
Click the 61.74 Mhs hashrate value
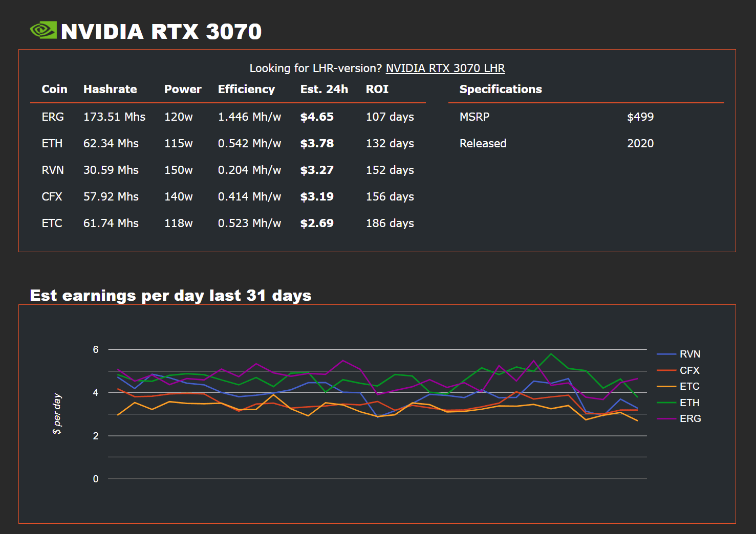pyautogui.click(x=111, y=223)
